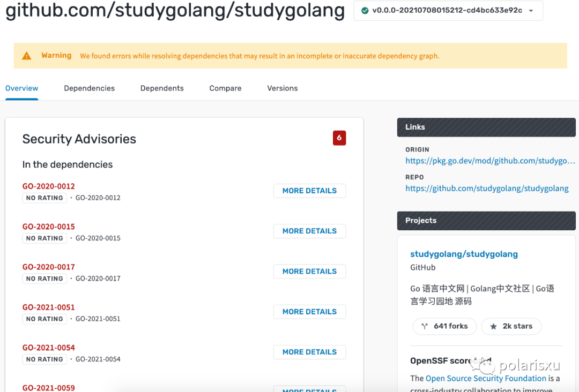
Task: Open More Details for GO-2020-0012
Action: 309,191
